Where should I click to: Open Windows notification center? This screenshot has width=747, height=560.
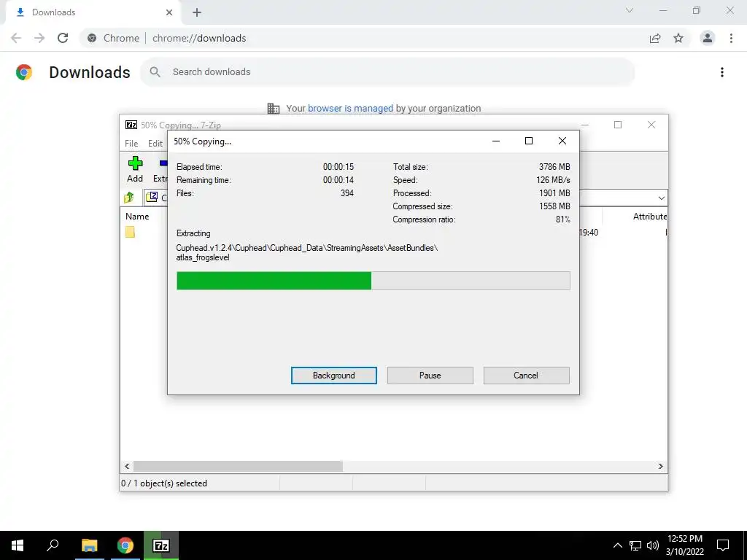(723, 545)
